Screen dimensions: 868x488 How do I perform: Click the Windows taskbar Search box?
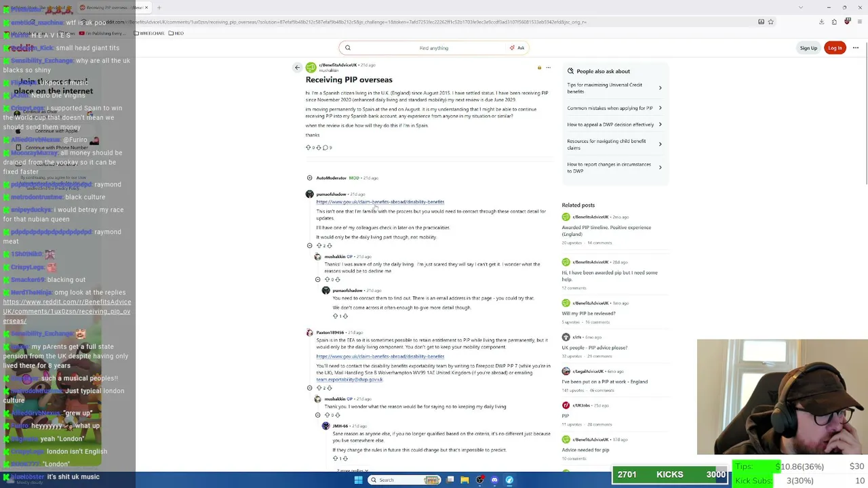[404, 480]
